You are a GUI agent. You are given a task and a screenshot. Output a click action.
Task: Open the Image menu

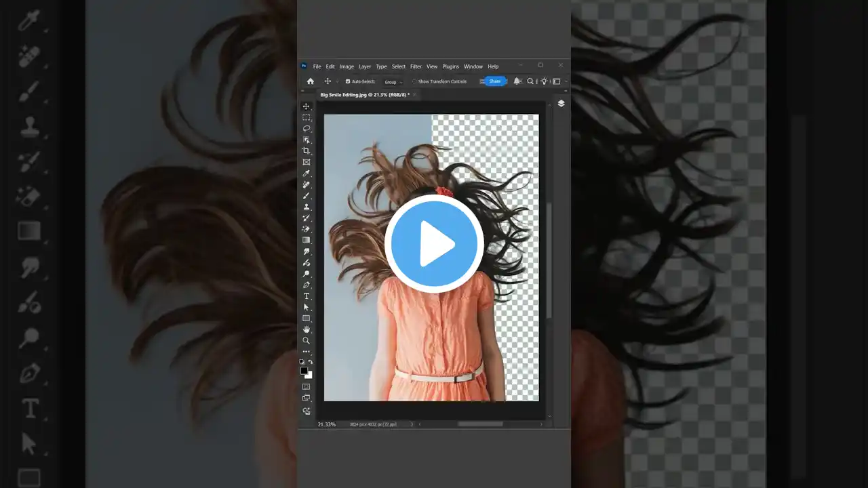[347, 66]
